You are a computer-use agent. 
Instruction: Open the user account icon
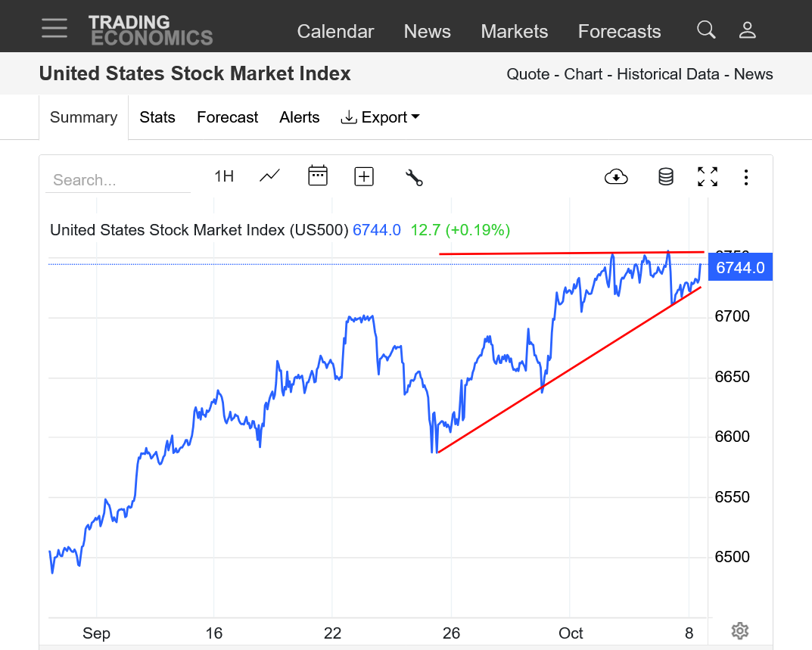point(748,30)
